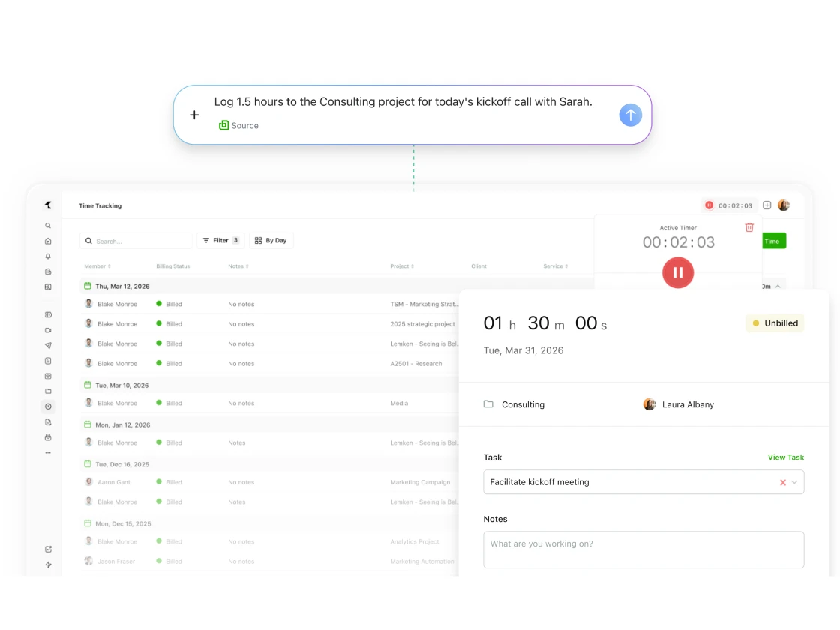Collapse the day group with the chevron-up

778,286
